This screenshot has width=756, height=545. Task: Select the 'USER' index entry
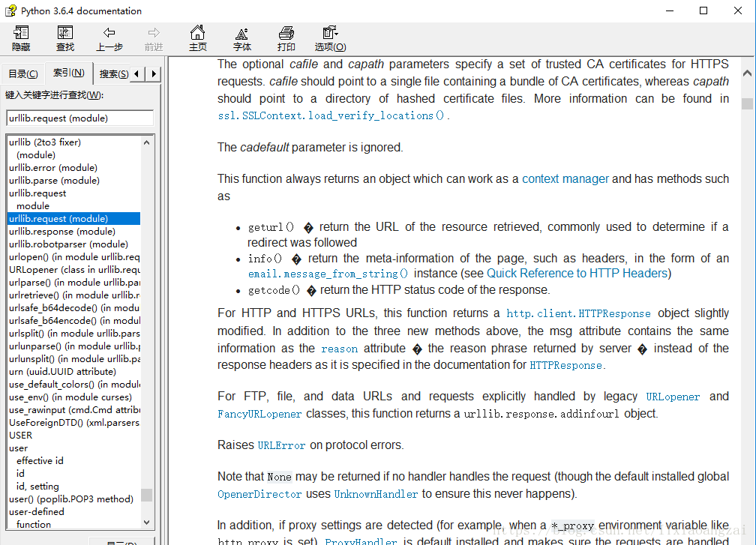(21, 436)
